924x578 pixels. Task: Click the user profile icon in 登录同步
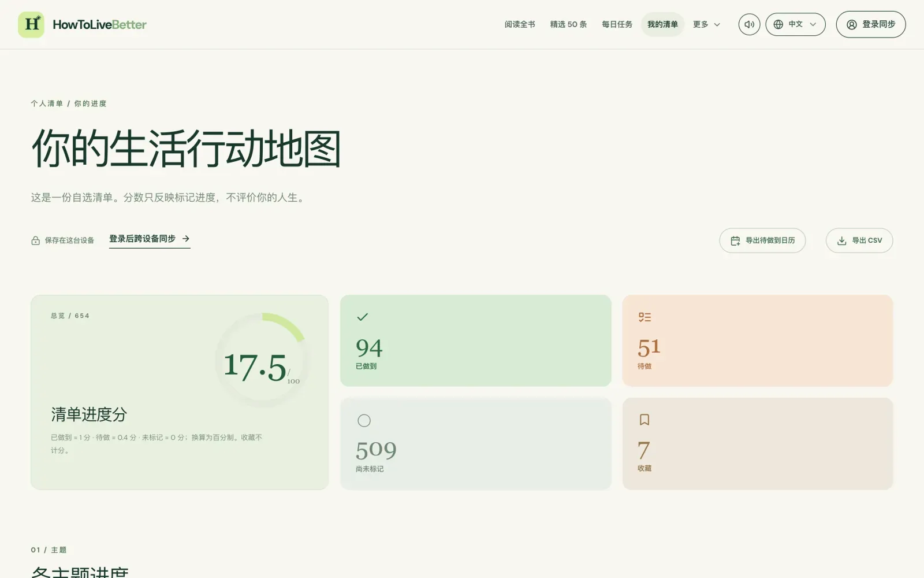tap(852, 24)
